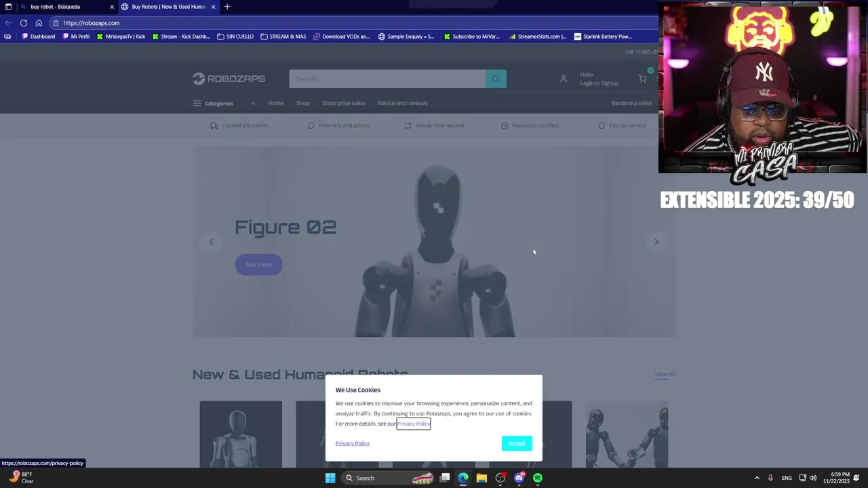Click the first robot product thumbnail
Image resolution: width=868 pixels, height=488 pixels.
(x=241, y=434)
